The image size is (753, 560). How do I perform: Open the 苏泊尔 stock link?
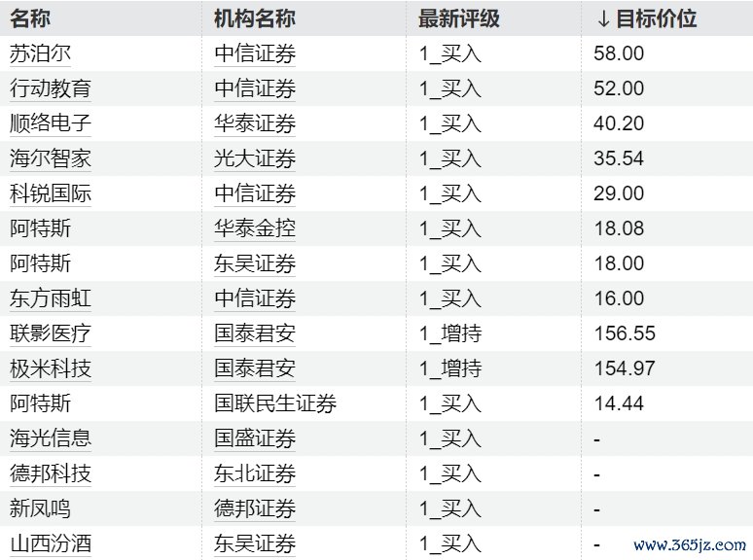coord(40,53)
